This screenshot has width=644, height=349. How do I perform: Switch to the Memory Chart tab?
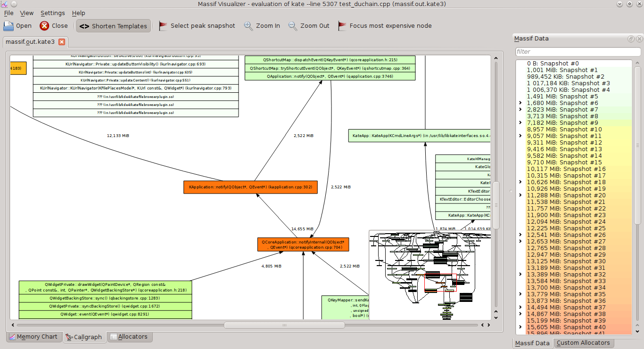point(33,337)
